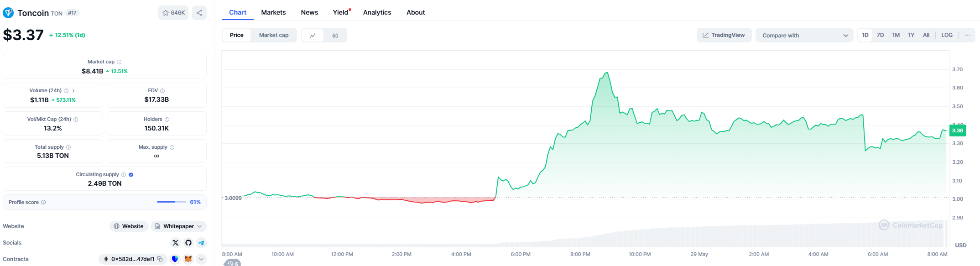
Task: Click the Vol/Mkt Cap info icon
Action: (x=76, y=120)
